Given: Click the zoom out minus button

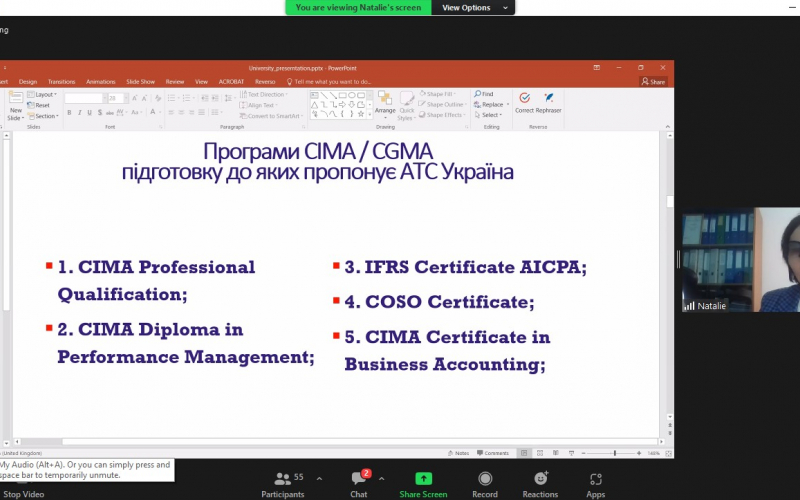Looking at the screenshot, I should pos(584,453).
